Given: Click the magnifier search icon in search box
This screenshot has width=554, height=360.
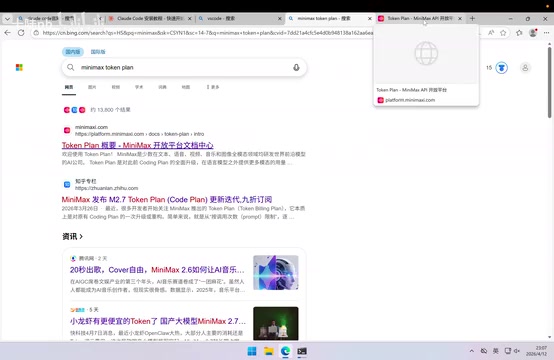Looking at the screenshot, I should pyautogui.click(x=71, y=67).
